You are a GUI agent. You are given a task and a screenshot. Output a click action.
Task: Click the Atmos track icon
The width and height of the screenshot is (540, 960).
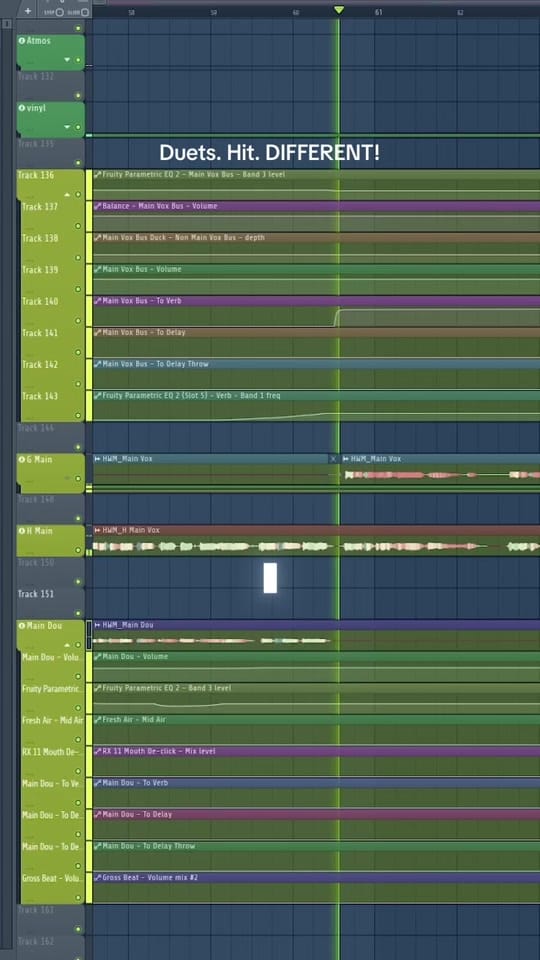22,40
